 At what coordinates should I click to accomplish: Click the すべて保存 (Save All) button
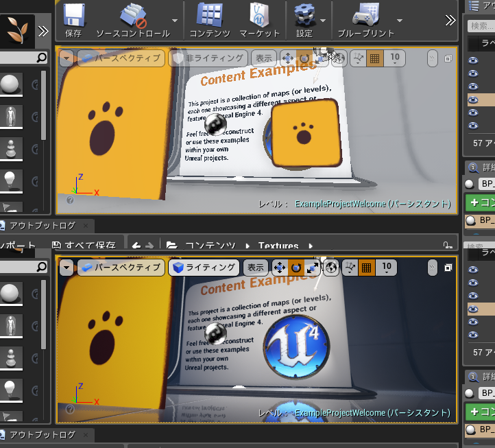coord(84,245)
